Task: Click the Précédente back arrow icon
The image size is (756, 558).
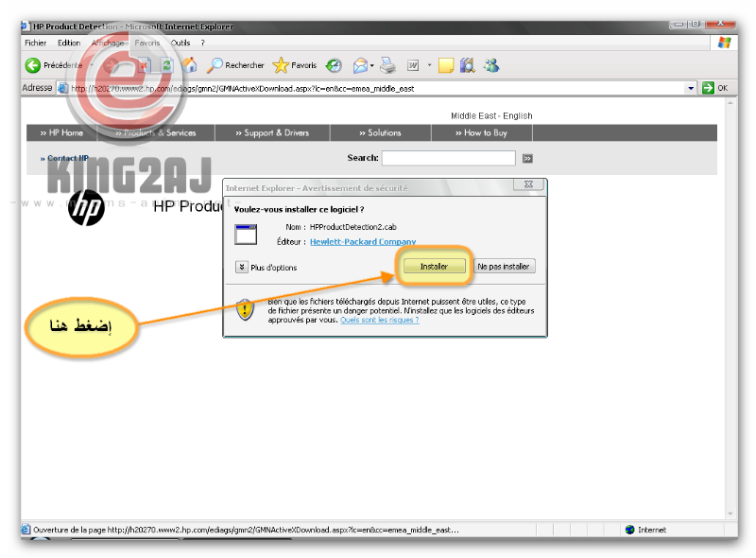Action: tap(33, 65)
